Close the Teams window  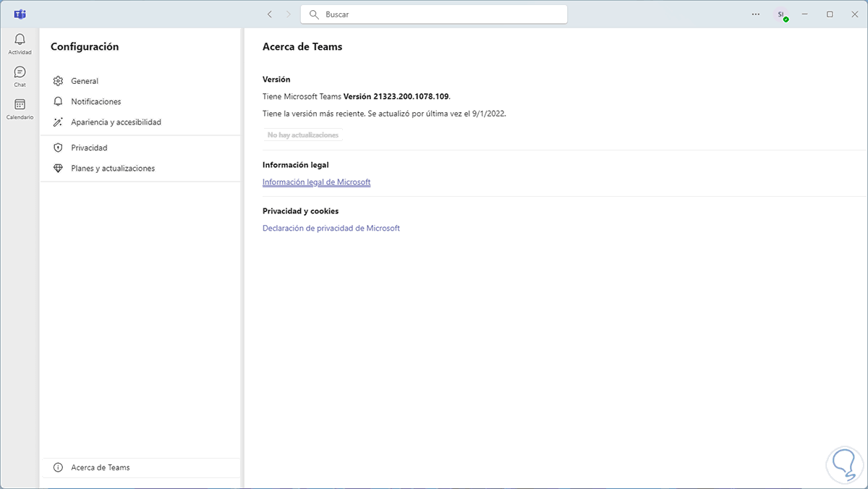(854, 14)
